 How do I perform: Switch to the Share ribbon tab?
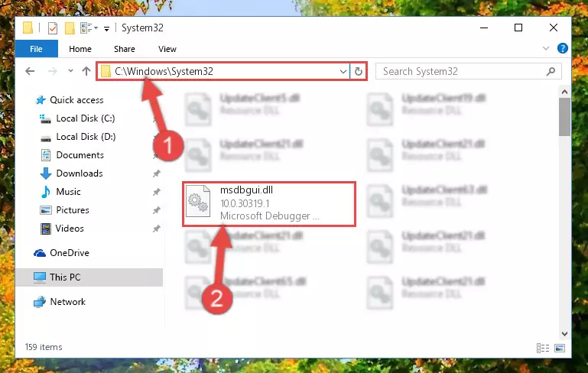125,49
